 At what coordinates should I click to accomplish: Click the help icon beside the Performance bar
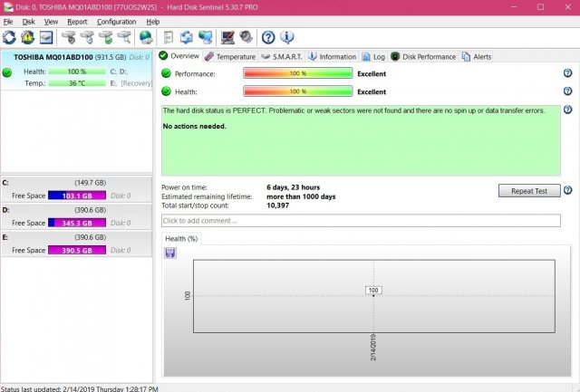point(567,72)
